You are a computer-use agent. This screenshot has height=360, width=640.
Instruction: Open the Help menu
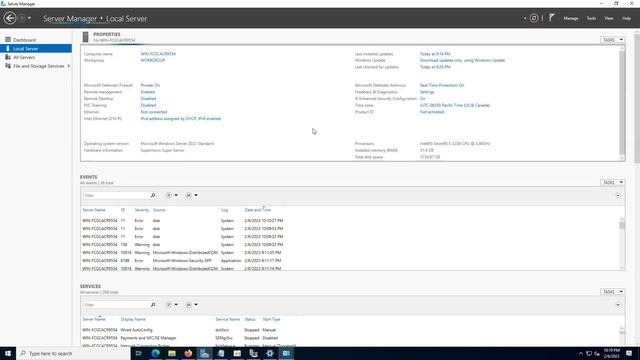pos(626,18)
